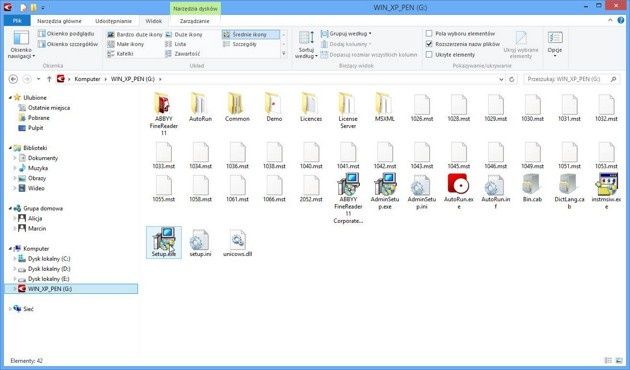Select Dokumenty library in navigation pane
The height and width of the screenshot is (370, 630).
pyautogui.click(x=39, y=158)
